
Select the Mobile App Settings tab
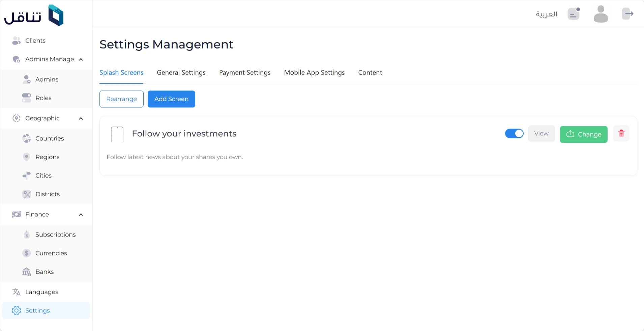(x=314, y=73)
